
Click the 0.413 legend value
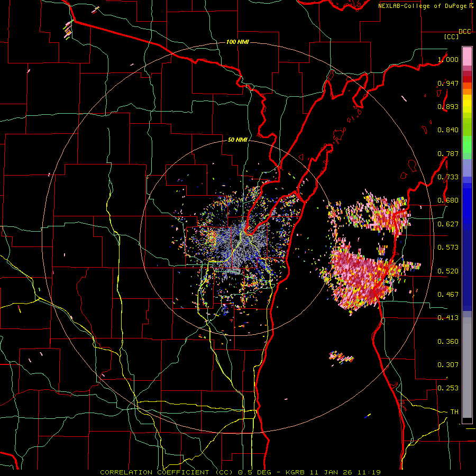[448, 318]
